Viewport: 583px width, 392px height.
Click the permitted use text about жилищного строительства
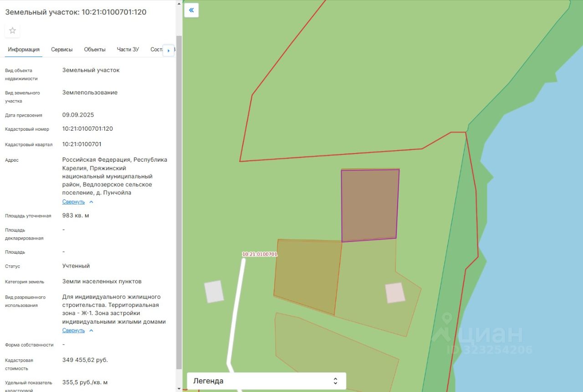pos(114,309)
